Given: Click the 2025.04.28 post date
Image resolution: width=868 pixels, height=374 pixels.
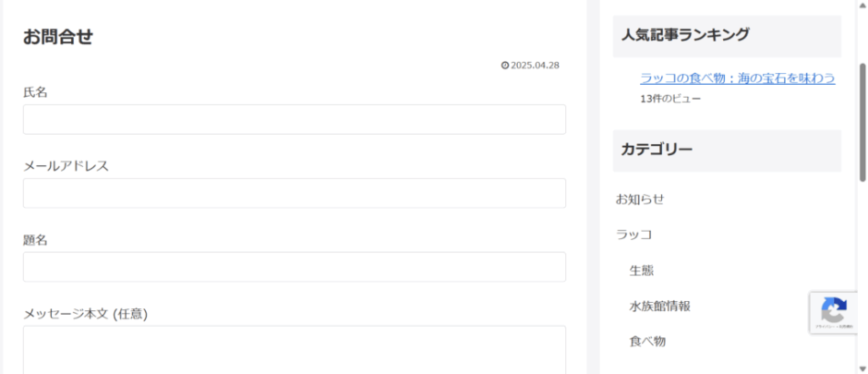Looking at the screenshot, I should 535,66.
